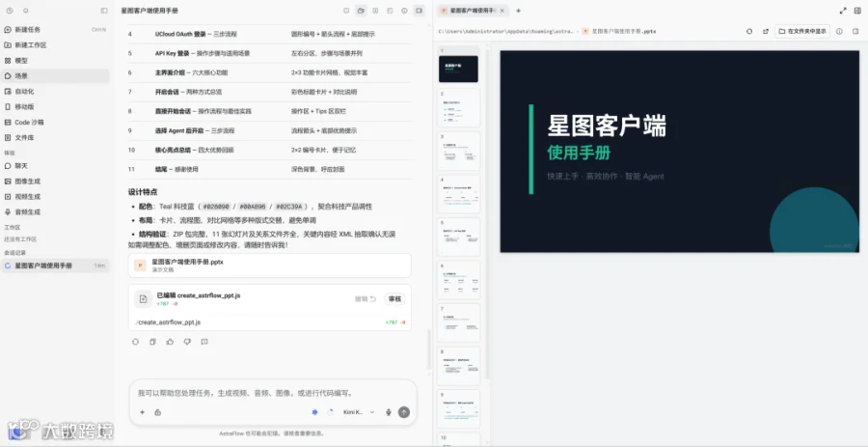Click the thumbs down icon
The height and width of the screenshot is (447, 868).
(x=187, y=342)
